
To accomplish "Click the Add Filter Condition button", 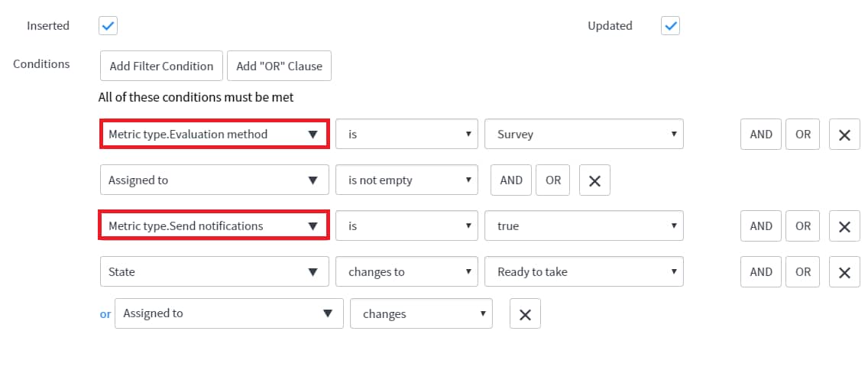I will click(x=161, y=66).
